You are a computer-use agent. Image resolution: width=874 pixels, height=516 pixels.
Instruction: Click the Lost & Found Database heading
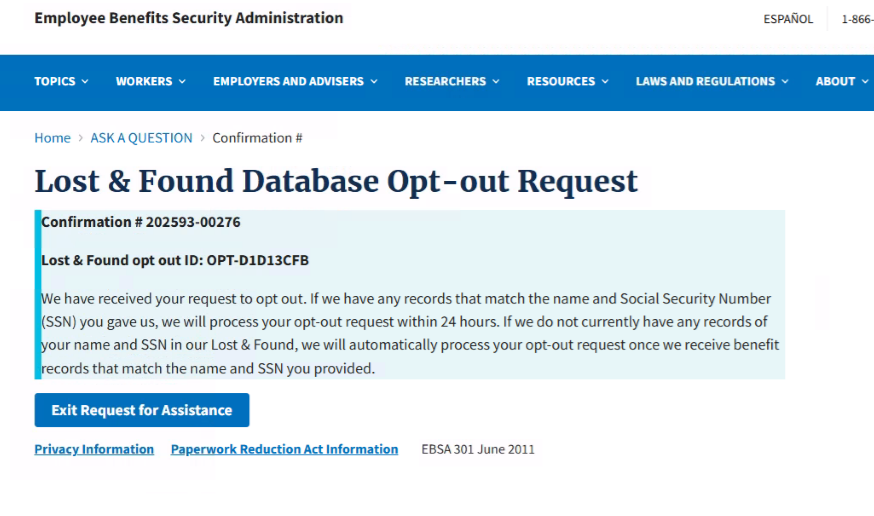click(336, 182)
